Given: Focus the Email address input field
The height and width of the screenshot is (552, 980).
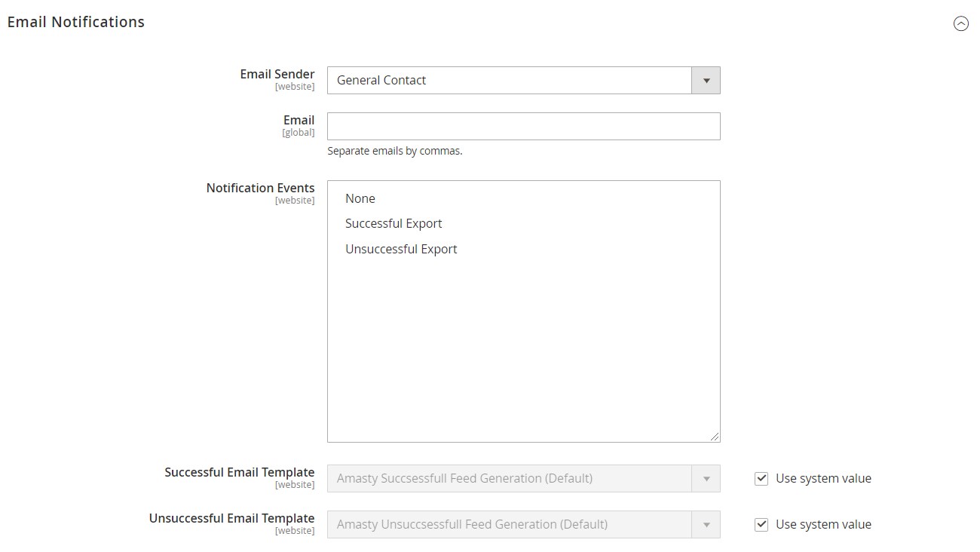Looking at the screenshot, I should tap(523, 126).
